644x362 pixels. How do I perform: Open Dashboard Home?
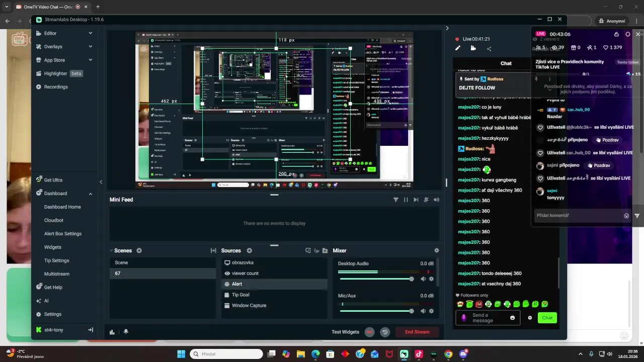point(62,207)
